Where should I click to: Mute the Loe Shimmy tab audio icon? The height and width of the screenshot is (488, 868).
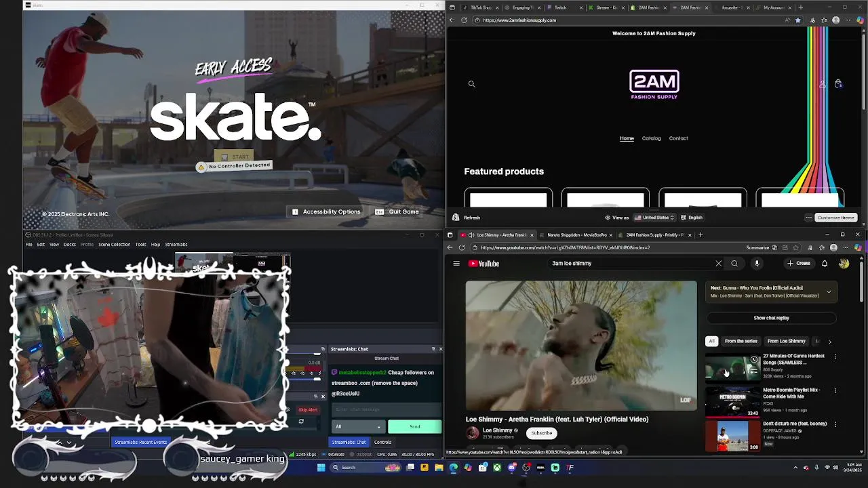pyautogui.click(x=471, y=235)
